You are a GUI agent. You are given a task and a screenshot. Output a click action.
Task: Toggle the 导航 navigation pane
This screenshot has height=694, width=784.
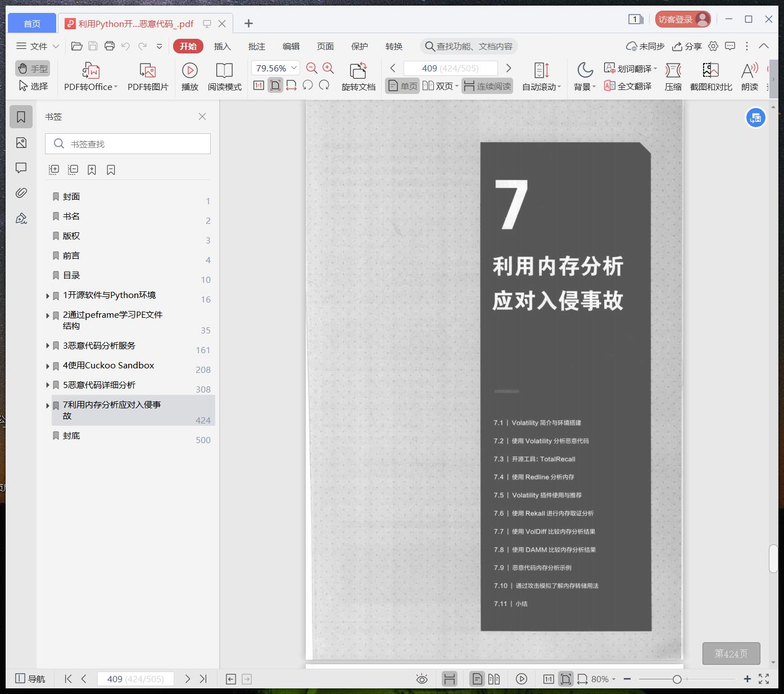(x=30, y=679)
